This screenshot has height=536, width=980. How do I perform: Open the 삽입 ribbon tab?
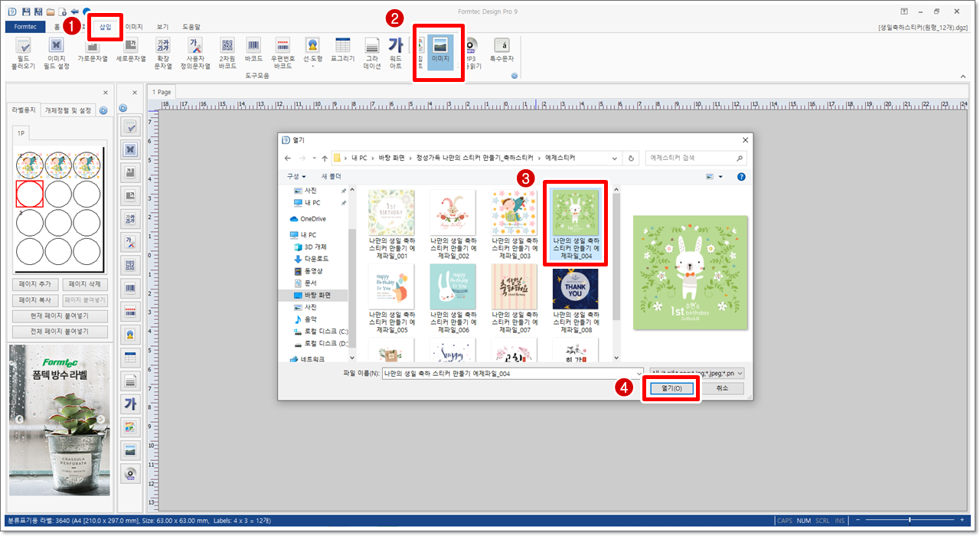point(105,27)
